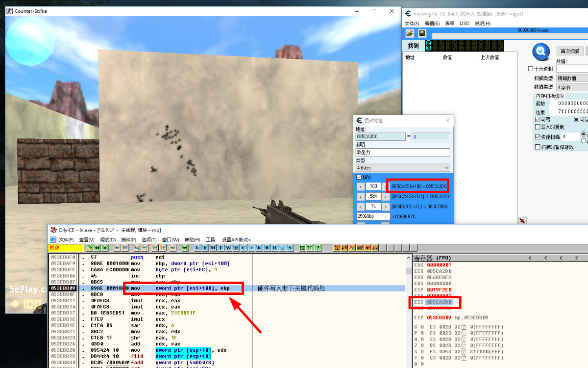The width and height of the screenshot is (588, 368).
Task: Run the program with OllyICE play icon
Action: (x=118, y=248)
